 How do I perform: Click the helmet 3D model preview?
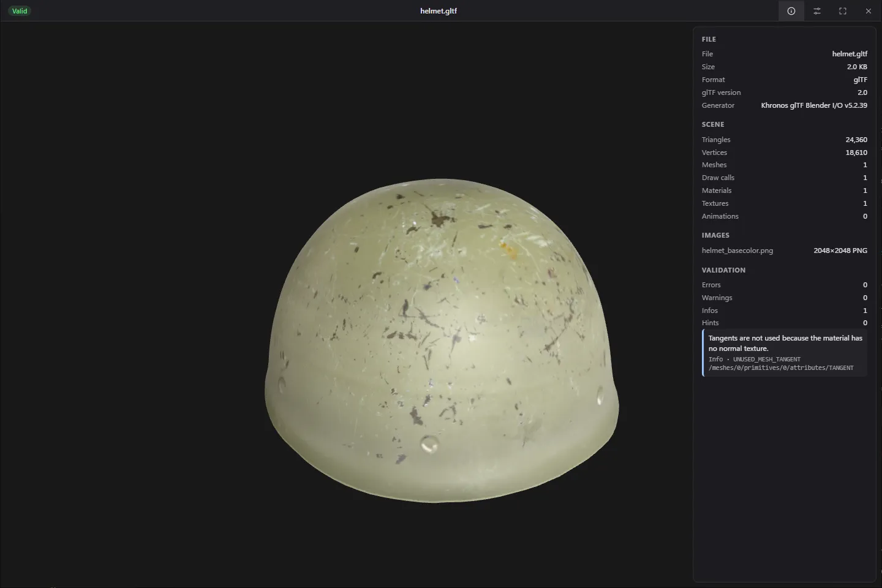coord(442,341)
